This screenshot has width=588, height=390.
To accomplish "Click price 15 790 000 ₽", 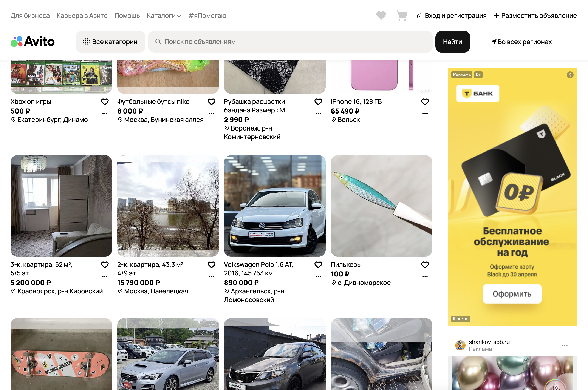I will click(x=139, y=283).
